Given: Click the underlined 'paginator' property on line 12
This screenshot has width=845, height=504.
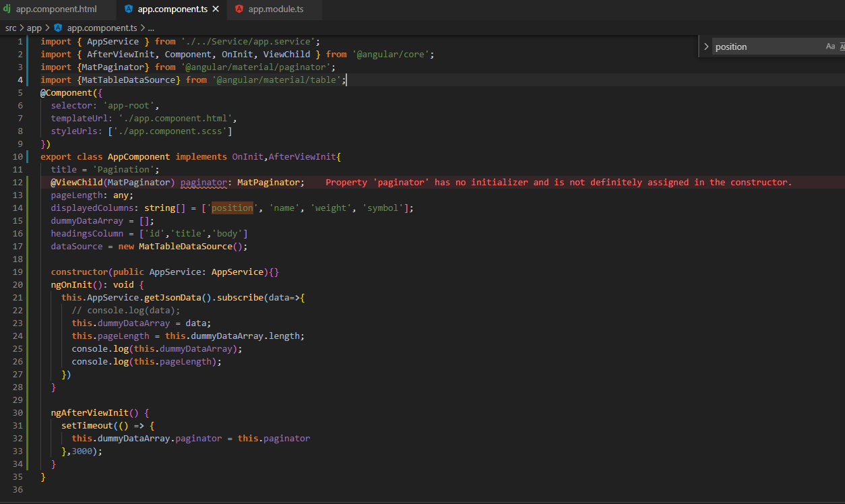Looking at the screenshot, I should [x=204, y=182].
